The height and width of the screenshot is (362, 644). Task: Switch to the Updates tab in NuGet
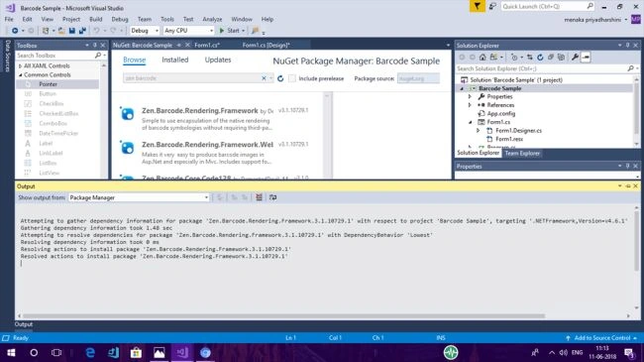click(218, 60)
